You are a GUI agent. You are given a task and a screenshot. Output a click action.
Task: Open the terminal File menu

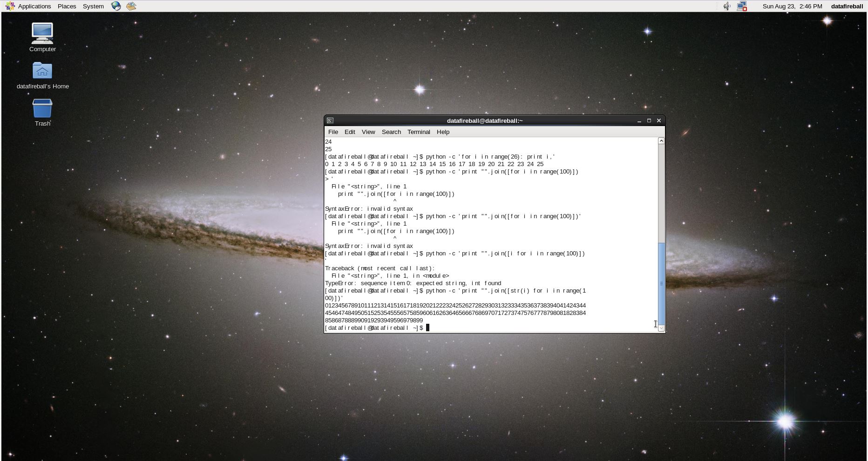(x=333, y=132)
